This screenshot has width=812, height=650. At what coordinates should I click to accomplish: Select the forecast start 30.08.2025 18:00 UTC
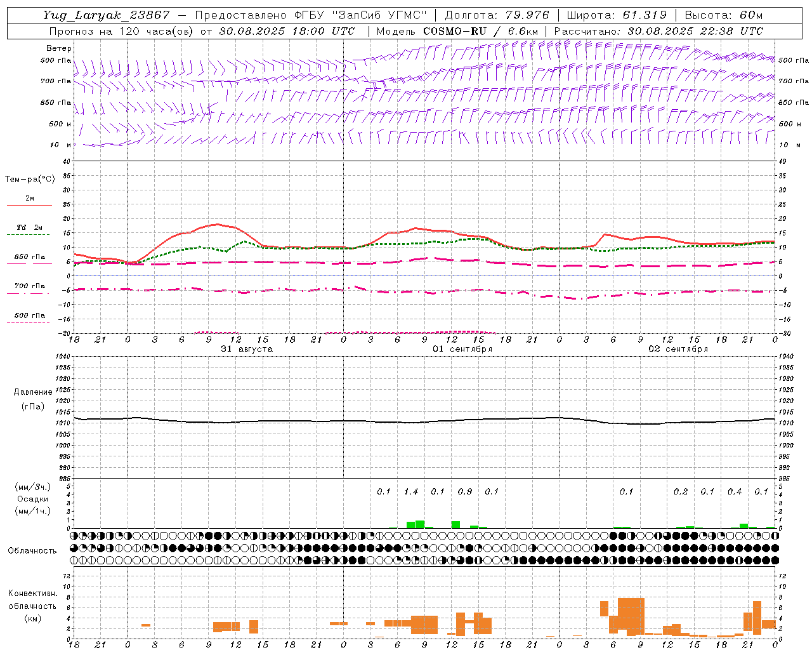[x=287, y=31]
